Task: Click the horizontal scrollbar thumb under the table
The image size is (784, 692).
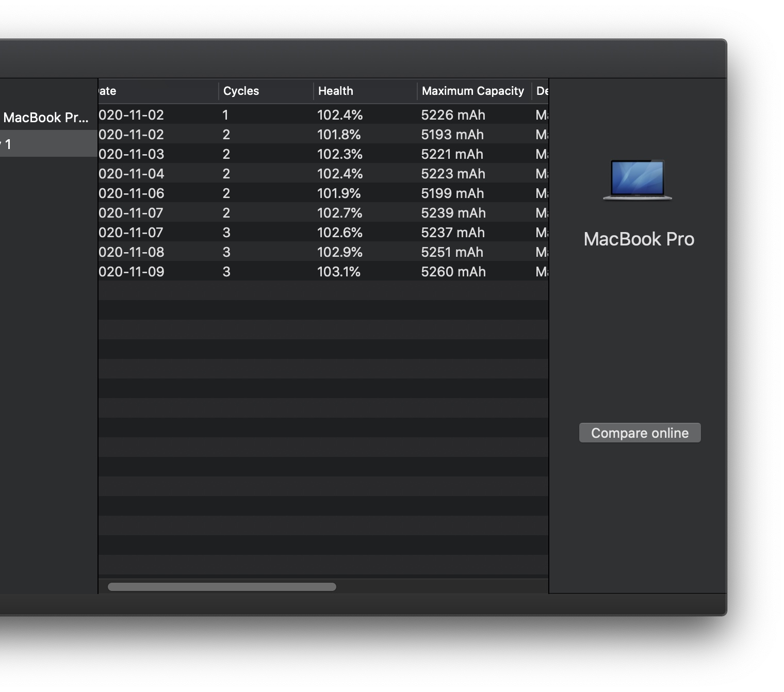Action: point(222,587)
